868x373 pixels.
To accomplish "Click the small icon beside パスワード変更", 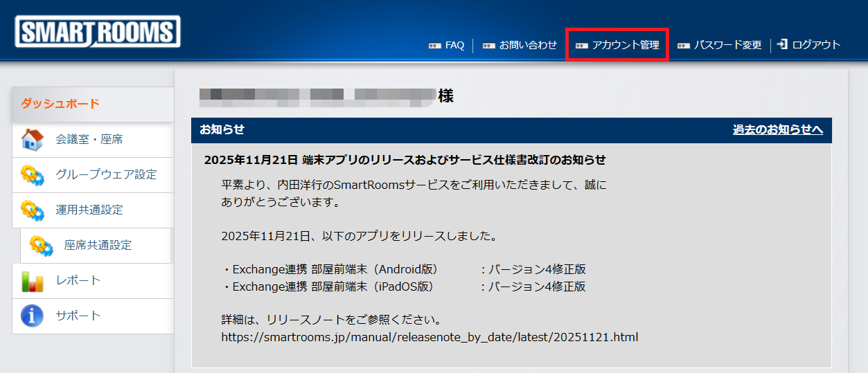I will pyautogui.click(x=684, y=46).
